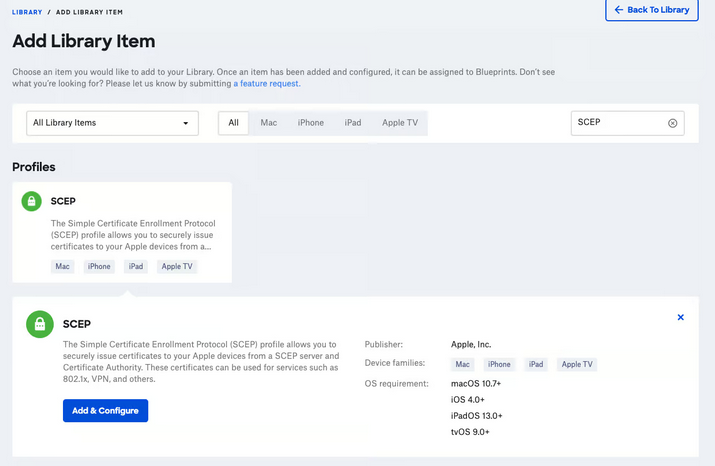Viewport: 715px width, 466px height.
Task: Click the Apple TV tag under Device families
Action: click(575, 365)
